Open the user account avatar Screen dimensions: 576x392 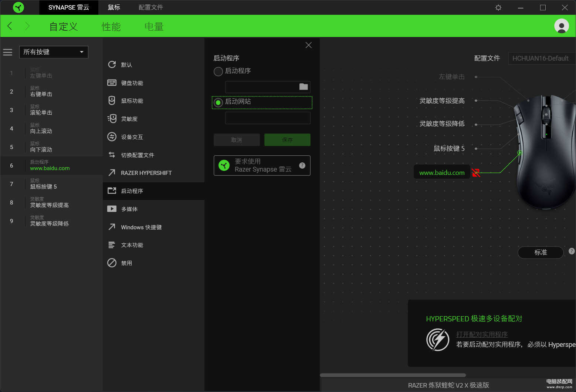pos(561,26)
